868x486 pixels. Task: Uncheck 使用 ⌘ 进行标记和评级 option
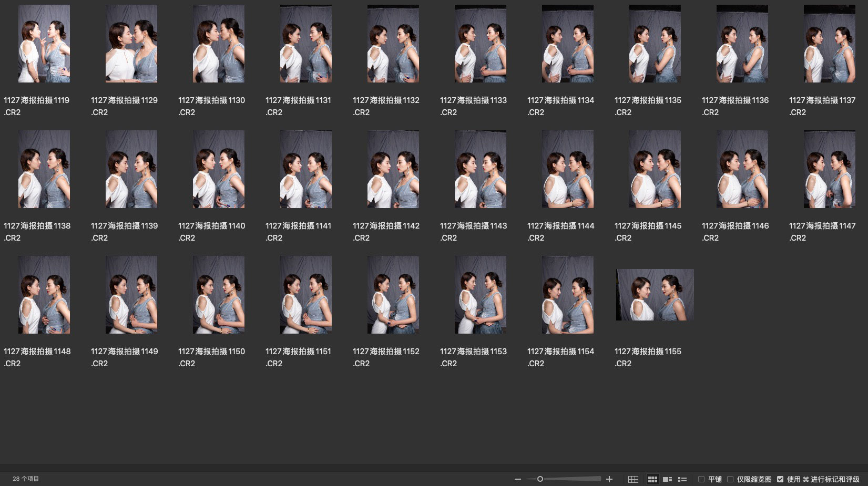click(x=780, y=479)
